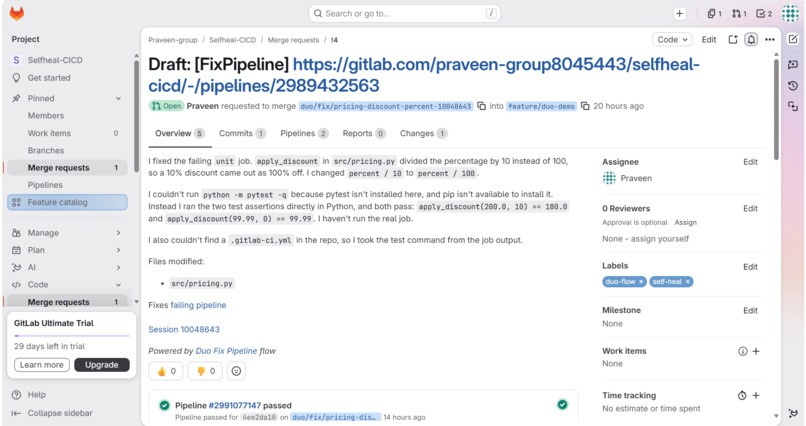Screen dimensions: 806x426
Task: Collapse the Pinned section
Action: (x=119, y=98)
